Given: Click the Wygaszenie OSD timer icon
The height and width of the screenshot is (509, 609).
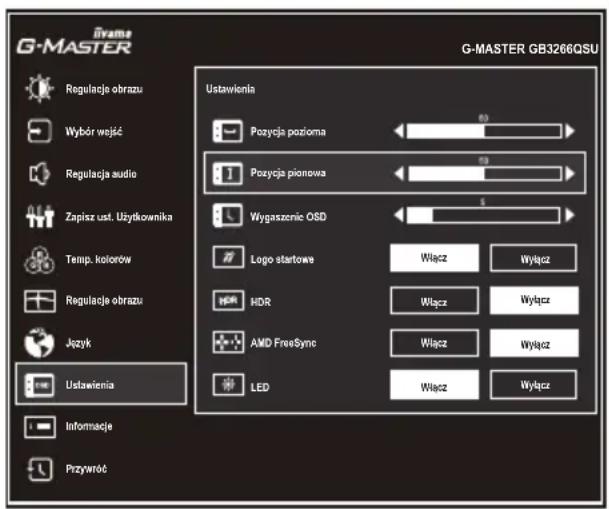Looking at the screenshot, I should (x=228, y=215).
